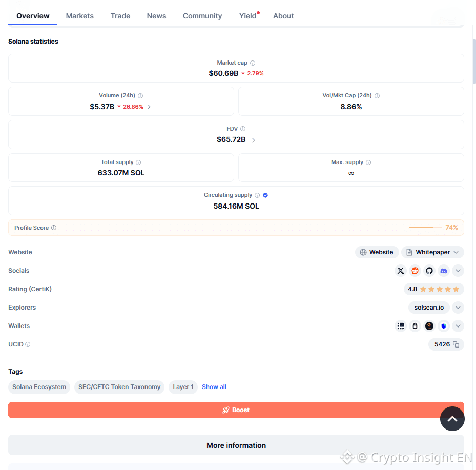Click the 8.86% Vol/Mkt Cap value
The image size is (476, 470).
click(351, 107)
